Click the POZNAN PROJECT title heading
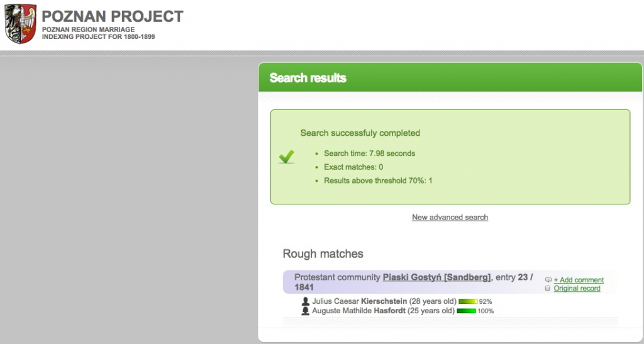 113,16
